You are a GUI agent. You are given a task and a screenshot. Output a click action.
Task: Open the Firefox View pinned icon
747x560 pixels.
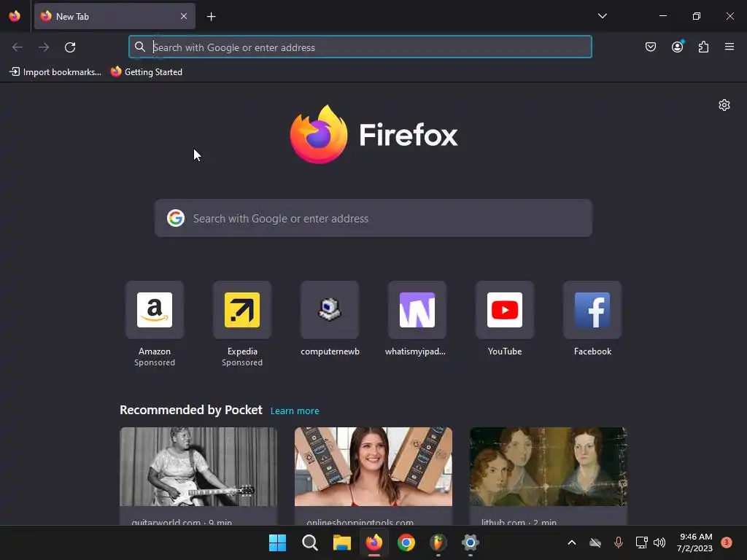[15, 16]
